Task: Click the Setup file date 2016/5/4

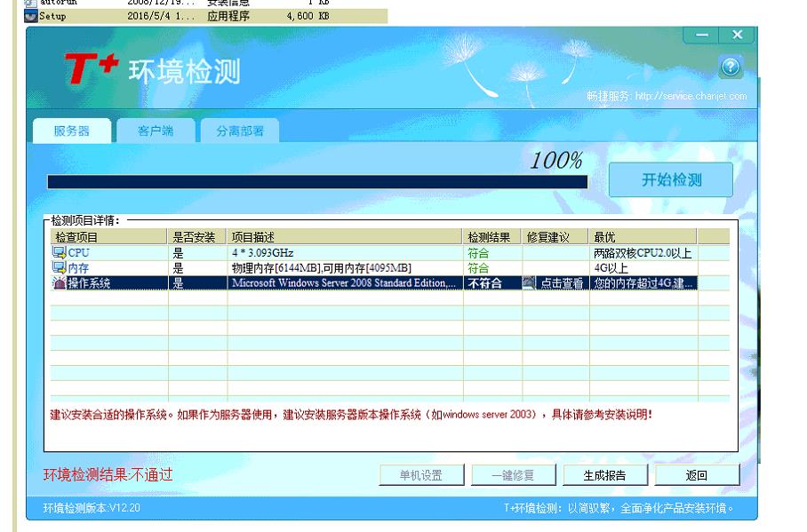Action: pos(161,16)
